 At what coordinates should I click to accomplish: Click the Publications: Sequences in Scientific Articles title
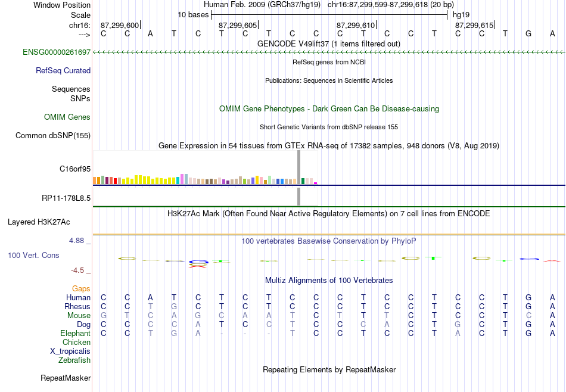click(329, 80)
